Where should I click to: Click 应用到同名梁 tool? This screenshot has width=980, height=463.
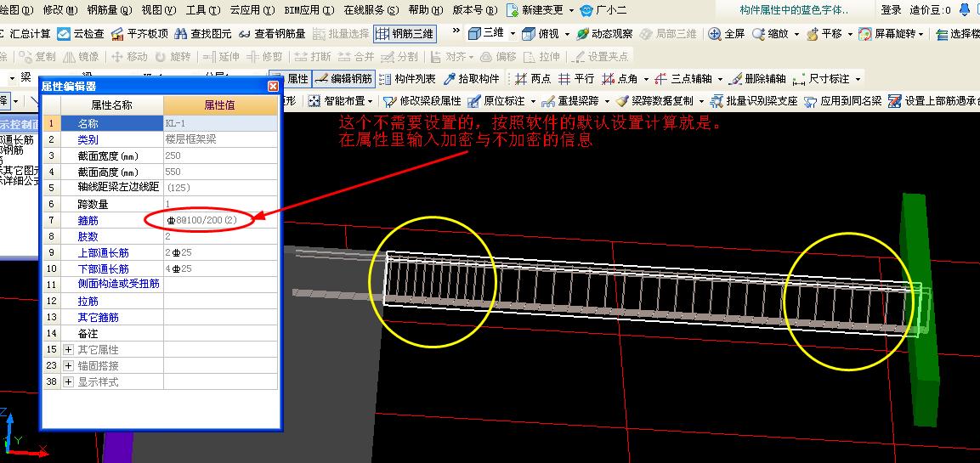(843, 100)
